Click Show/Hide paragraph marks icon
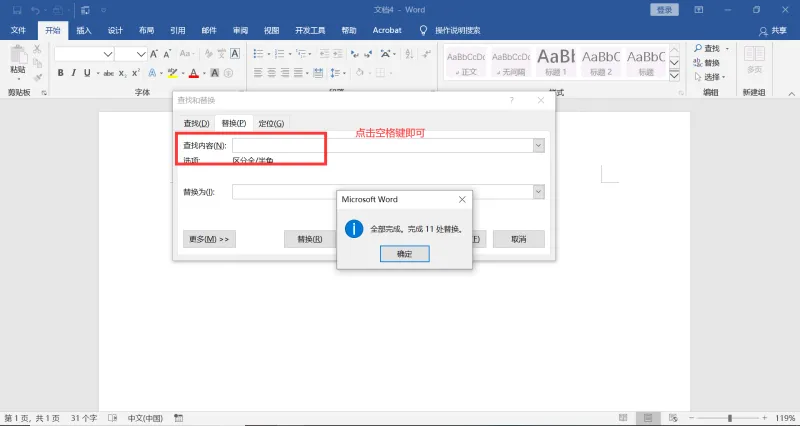 pyautogui.click(x=427, y=54)
